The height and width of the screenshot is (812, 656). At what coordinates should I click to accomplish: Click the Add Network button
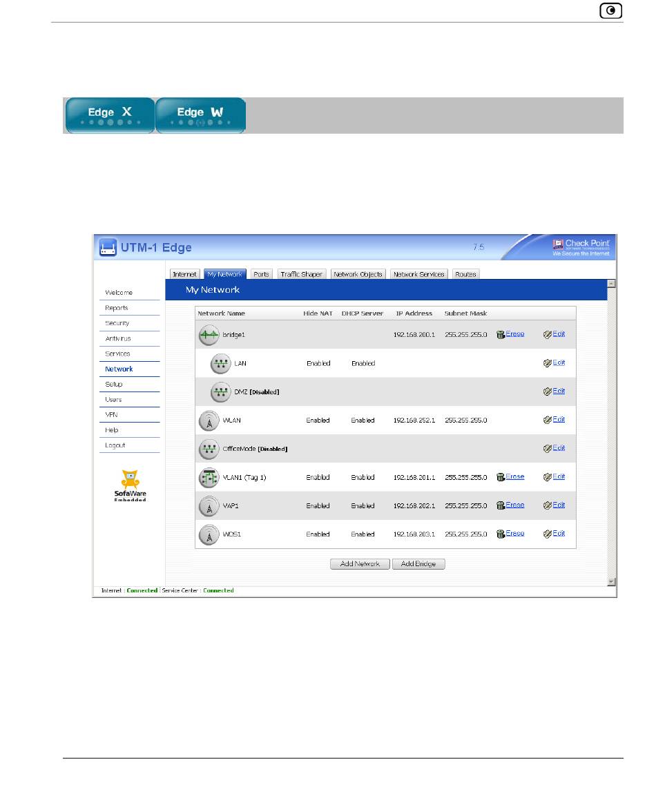(x=360, y=564)
